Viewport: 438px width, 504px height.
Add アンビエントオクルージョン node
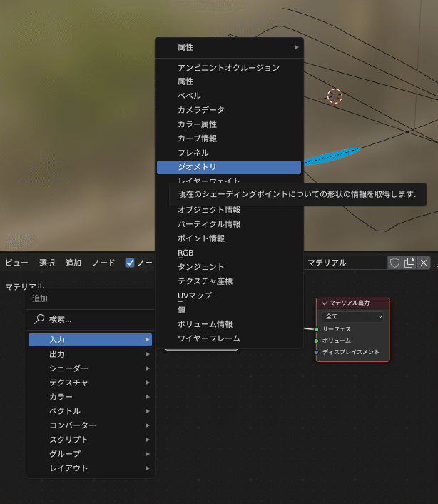(229, 68)
